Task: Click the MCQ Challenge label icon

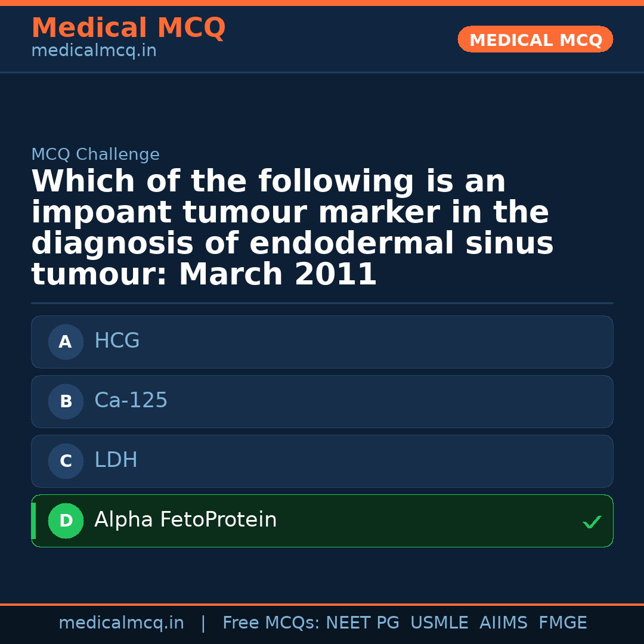Action: (95, 154)
